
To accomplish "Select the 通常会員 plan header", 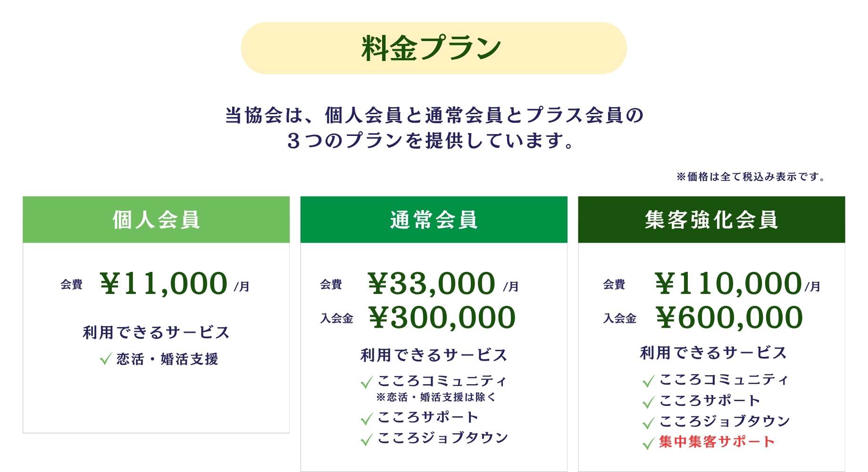I will pyautogui.click(x=434, y=220).
